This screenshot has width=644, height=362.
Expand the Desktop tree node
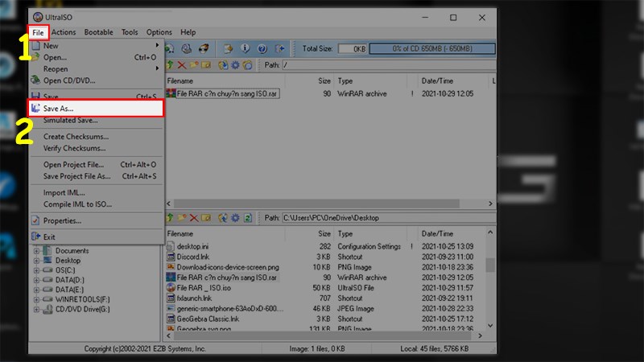36,261
